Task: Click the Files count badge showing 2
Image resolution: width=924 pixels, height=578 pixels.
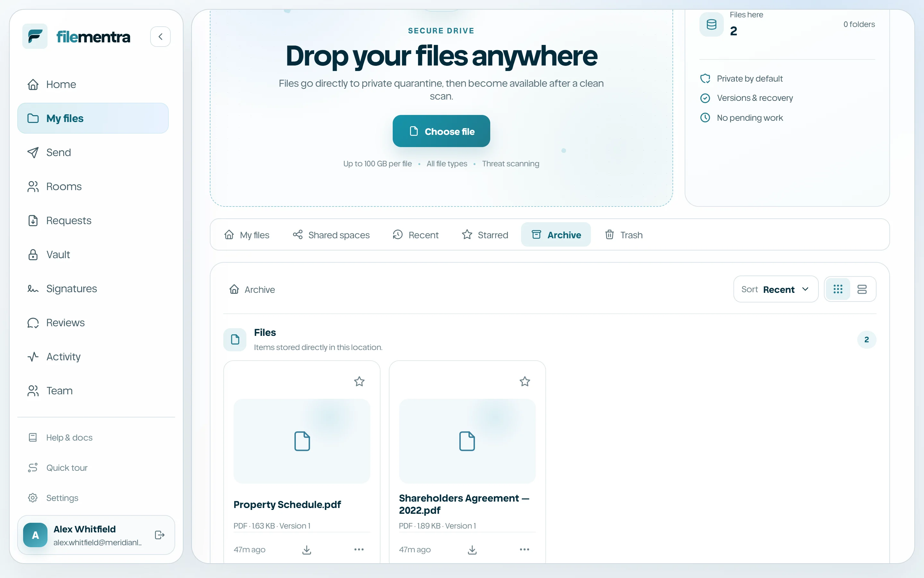Action: pos(866,339)
